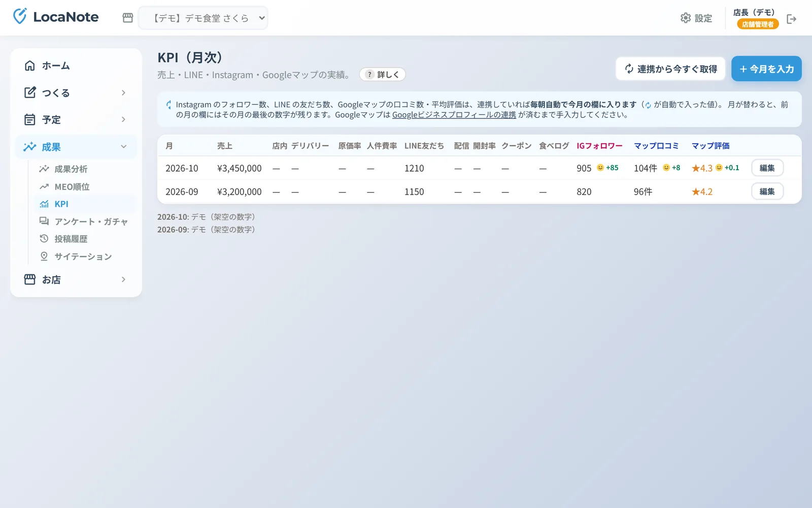Click the 2026-09 month cell in the table
This screenshot has height=508, width=812.
click(182, 192)
